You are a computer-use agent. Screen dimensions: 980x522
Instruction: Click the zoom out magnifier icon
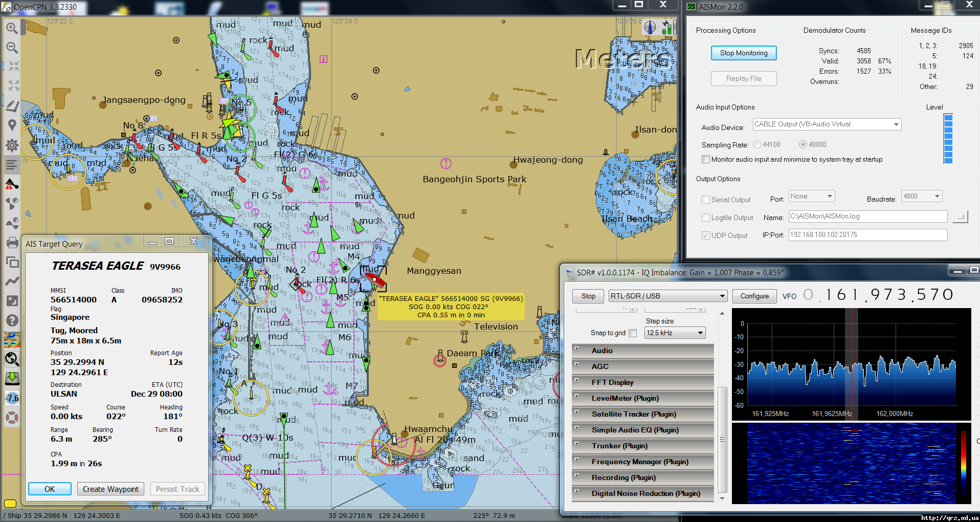[12, 48]
